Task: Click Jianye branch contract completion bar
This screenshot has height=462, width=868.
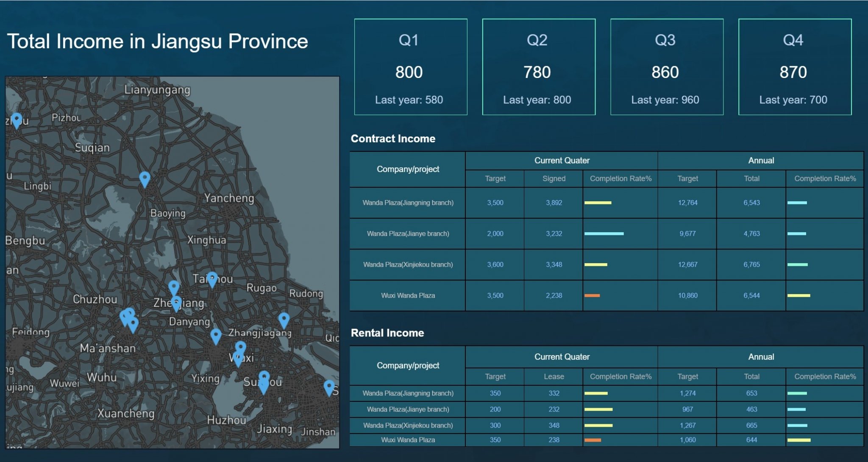Action: [604, 234]
